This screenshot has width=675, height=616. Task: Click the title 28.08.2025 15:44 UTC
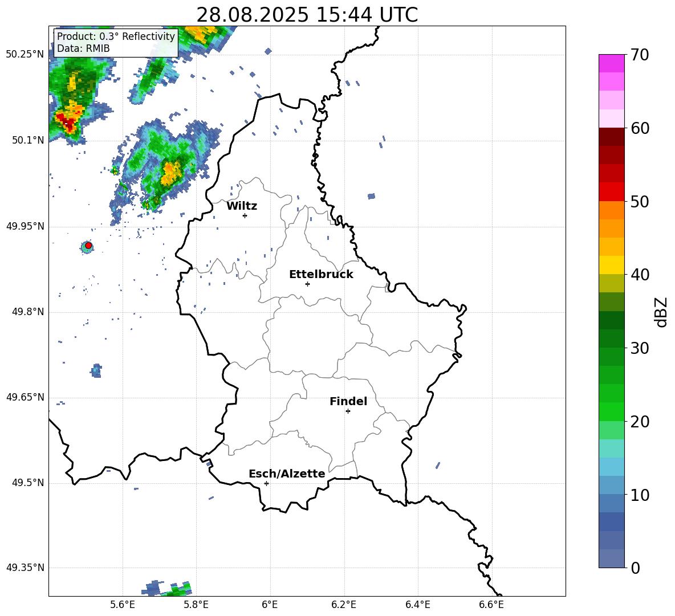(x=307, y=15)
